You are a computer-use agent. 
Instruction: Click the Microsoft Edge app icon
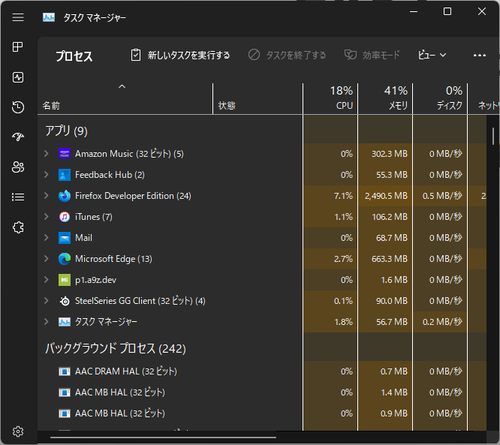(64, 259)
